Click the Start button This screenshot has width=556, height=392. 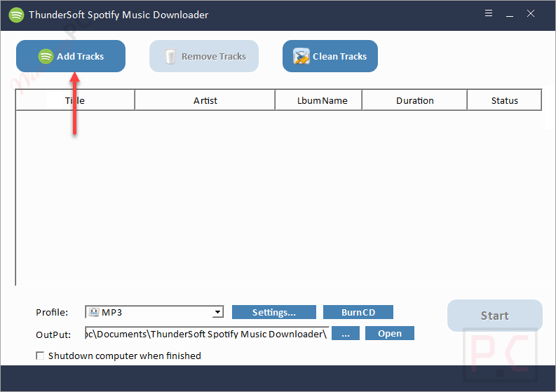coord(495,316)
